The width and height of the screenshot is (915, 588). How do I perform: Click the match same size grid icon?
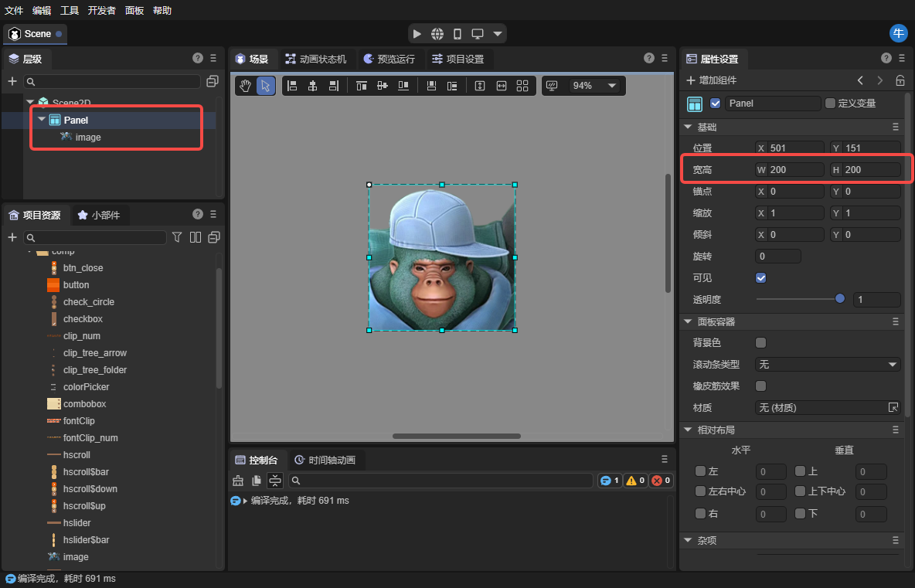click(x=522, y=86)
